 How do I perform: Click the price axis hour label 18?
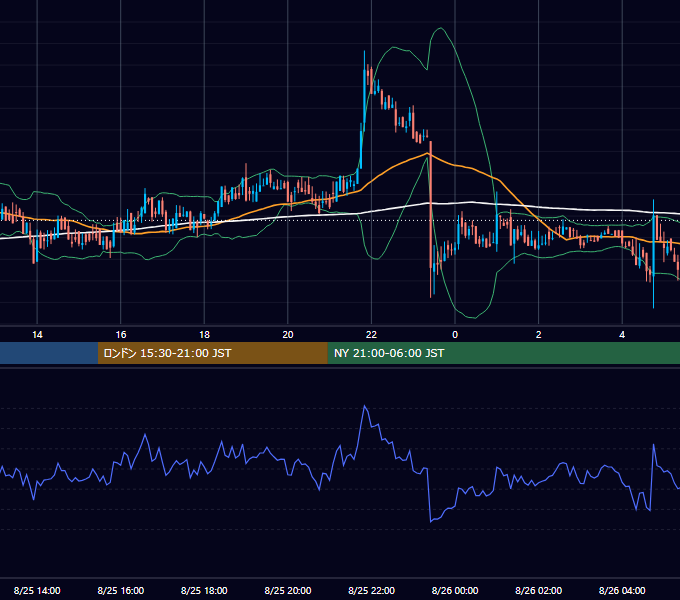[x=204, y=335]
